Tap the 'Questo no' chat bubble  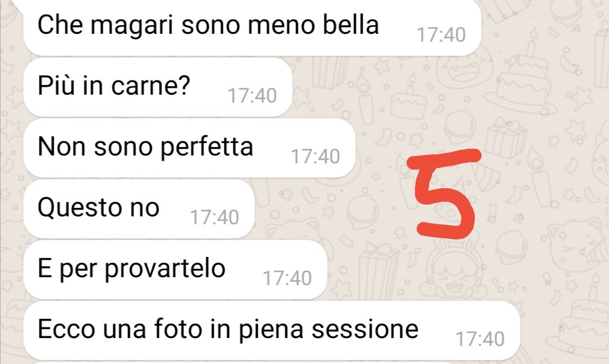tap(139, 209)
